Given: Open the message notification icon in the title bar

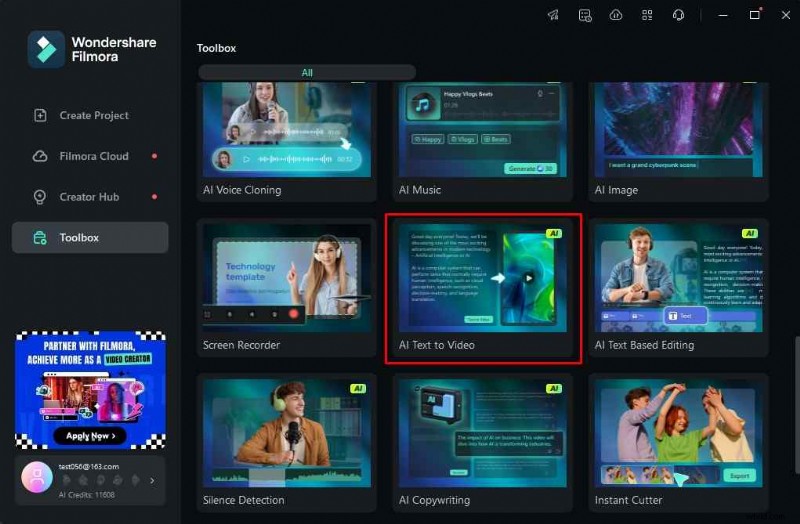Looking at the screenshot, I should (585, 15).
